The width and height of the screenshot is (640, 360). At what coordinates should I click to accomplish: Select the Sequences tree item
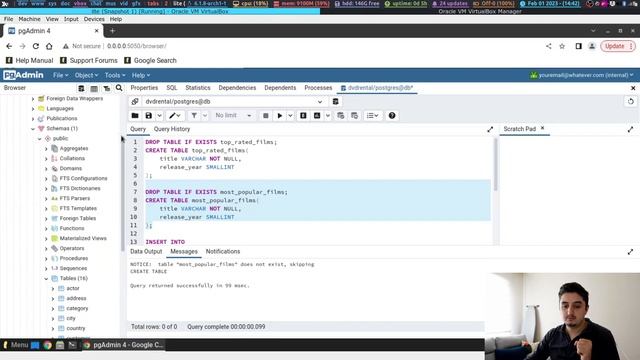(73, 268)
